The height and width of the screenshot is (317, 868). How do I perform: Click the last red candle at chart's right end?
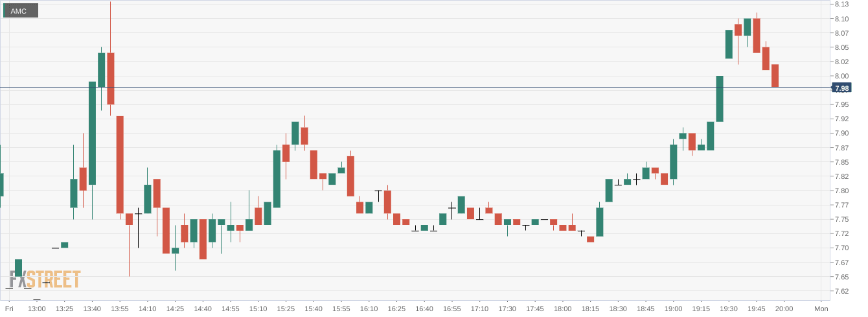point(775,75)
